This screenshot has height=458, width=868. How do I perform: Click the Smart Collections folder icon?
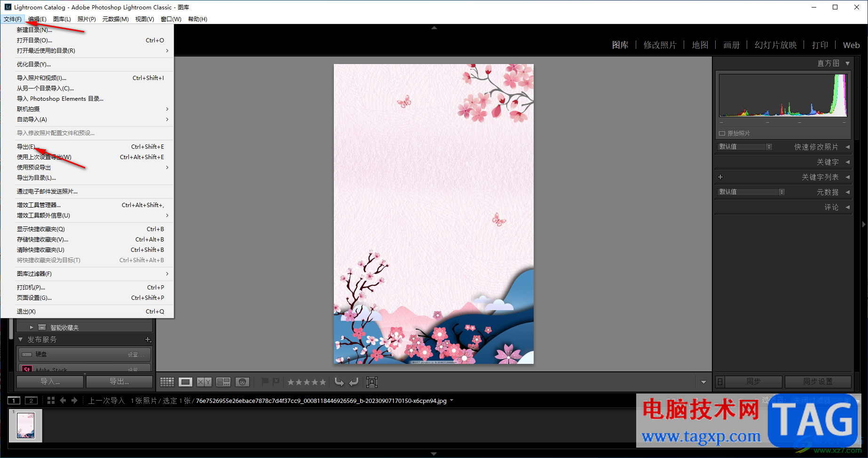pos(42,327)
